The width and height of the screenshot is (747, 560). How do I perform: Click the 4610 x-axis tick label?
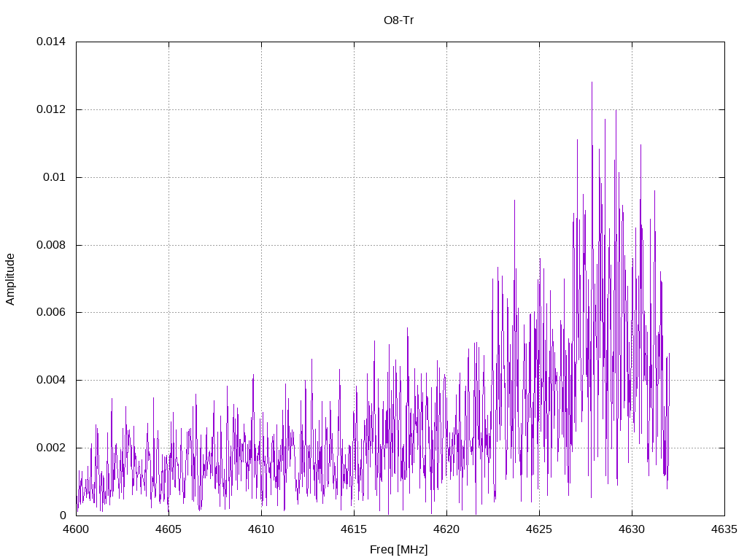tap(262, 529)
